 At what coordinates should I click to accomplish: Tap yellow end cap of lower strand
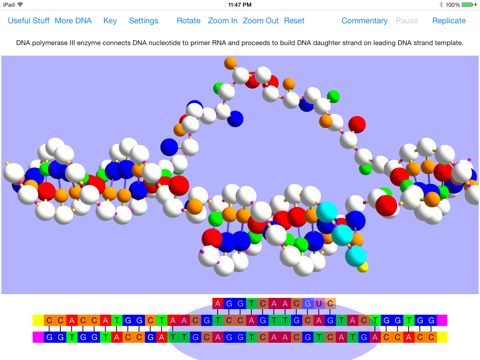click(x=442, y=337)
